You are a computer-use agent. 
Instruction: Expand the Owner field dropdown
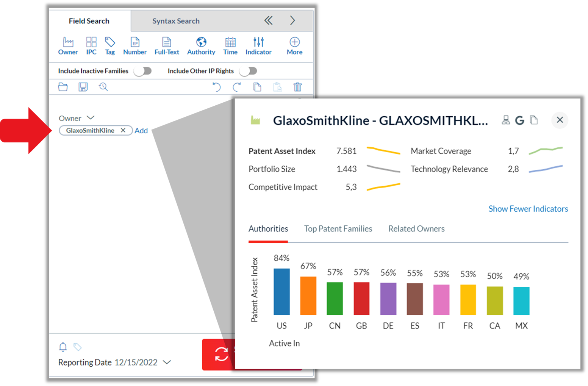click(x=91, y=118)
